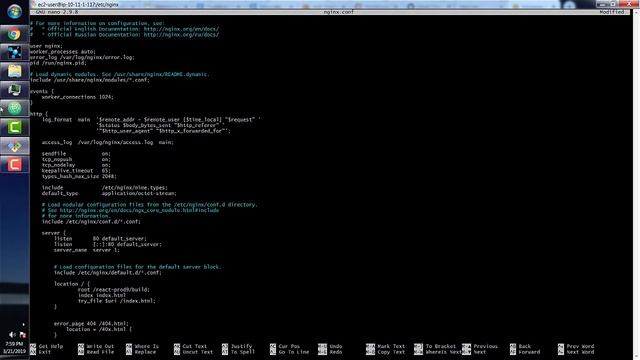Viewport: 640px width, 360px height.
Task: Click the 'Cur Pos' nano shortcut
Action: 289,346
